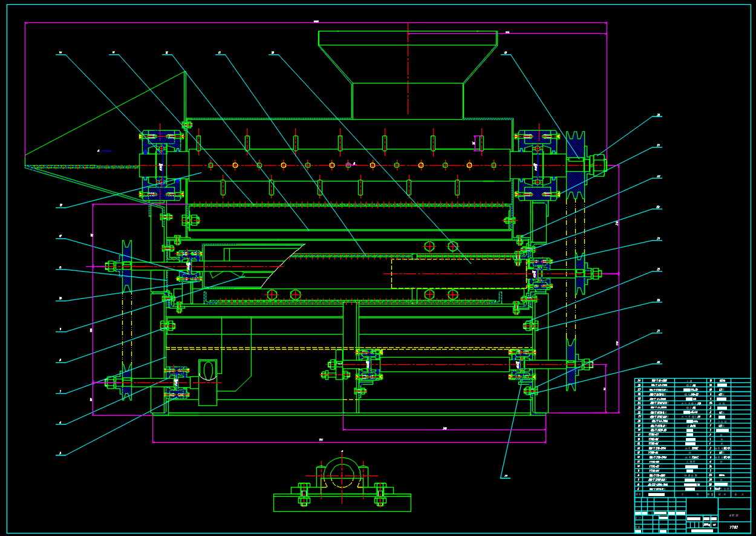Select the feed hopper funnel at the top
Viewport: 756px width, 536px height.
pyautogui.click(x=408, y=75)
